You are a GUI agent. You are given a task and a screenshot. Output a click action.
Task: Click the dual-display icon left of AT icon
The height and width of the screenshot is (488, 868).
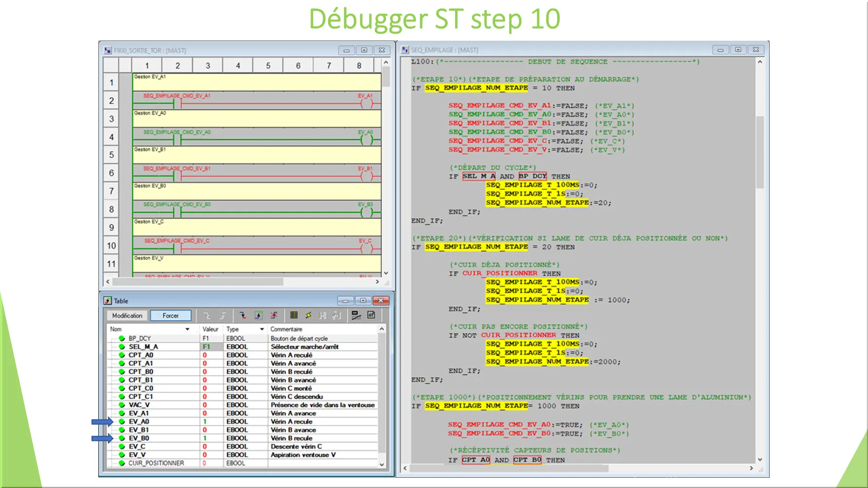point(355,316)
